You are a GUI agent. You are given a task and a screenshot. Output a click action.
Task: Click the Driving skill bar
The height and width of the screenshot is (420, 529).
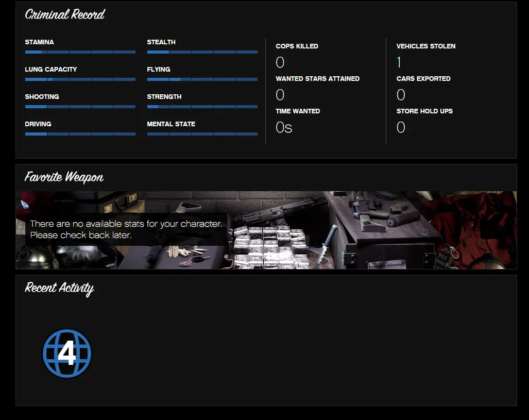tap(80, 134)
